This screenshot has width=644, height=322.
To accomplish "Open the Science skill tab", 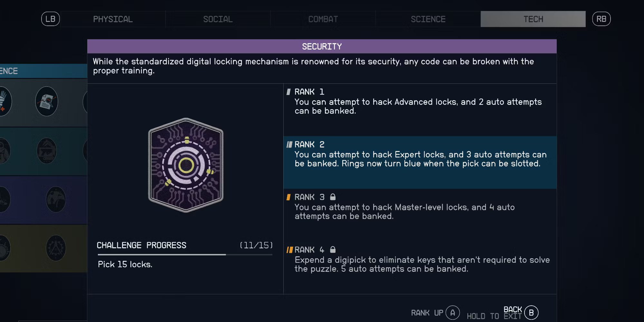I will coord(428,19).
